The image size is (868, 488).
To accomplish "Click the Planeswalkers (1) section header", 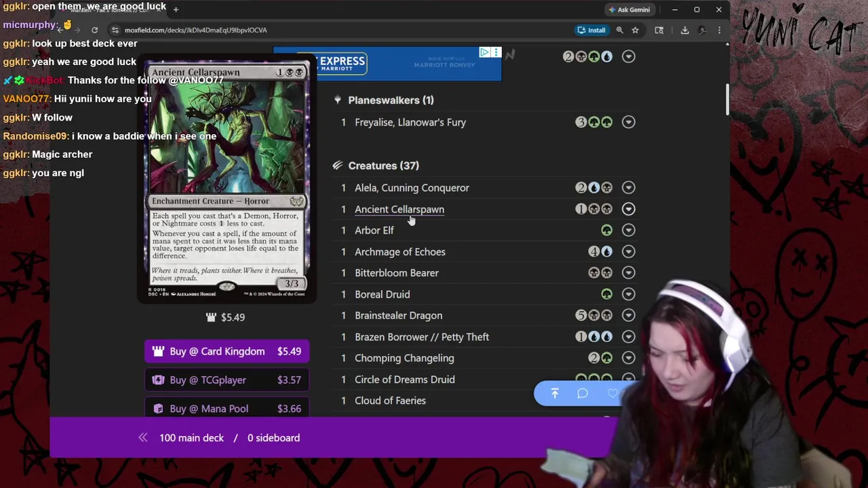I will pos(391,100).
